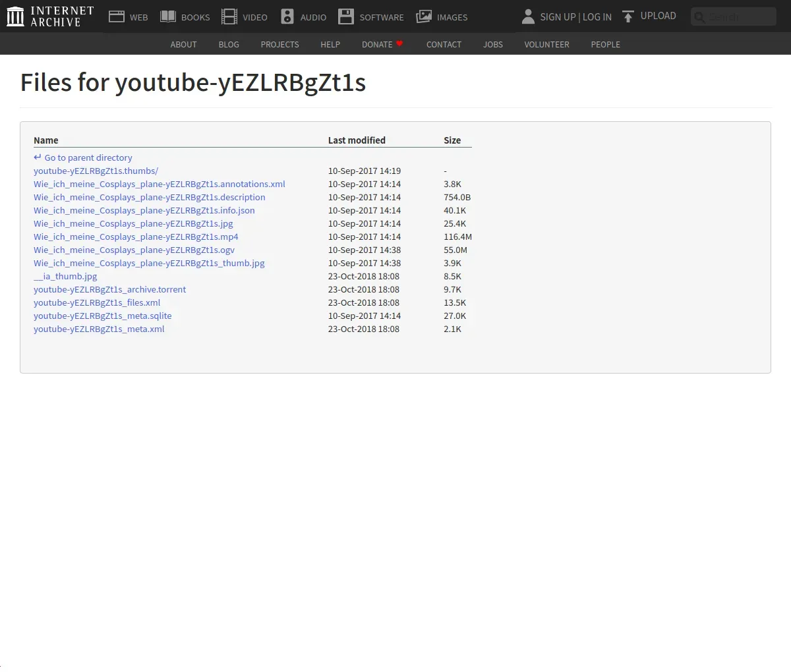Open the PROJECTS menu item
The height and width of the screenshot is (672, 791).
[x=279, y=44]
